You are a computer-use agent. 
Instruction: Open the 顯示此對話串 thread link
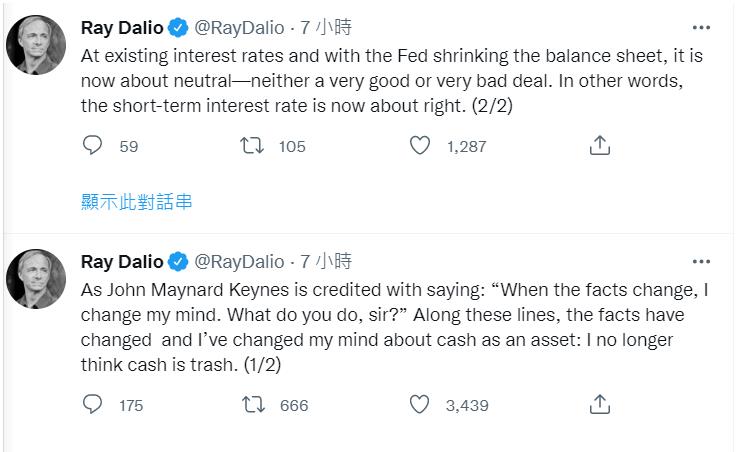[x=136, y=202]
